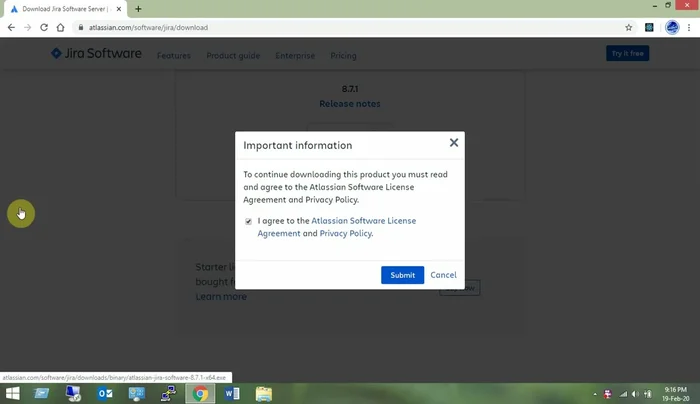Open the remote desktop taskbar icon
700x404 pixels.
click(x=137, y=393)
